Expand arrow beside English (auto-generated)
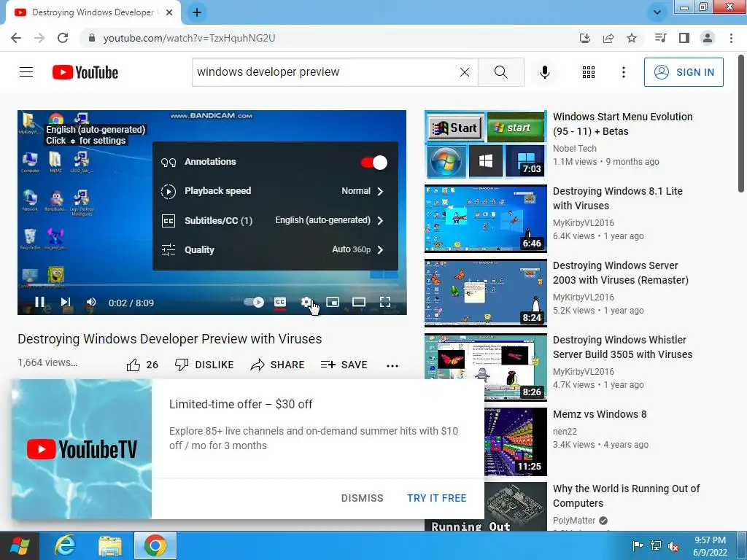This screenshot has width=747, height=560. 380,220
